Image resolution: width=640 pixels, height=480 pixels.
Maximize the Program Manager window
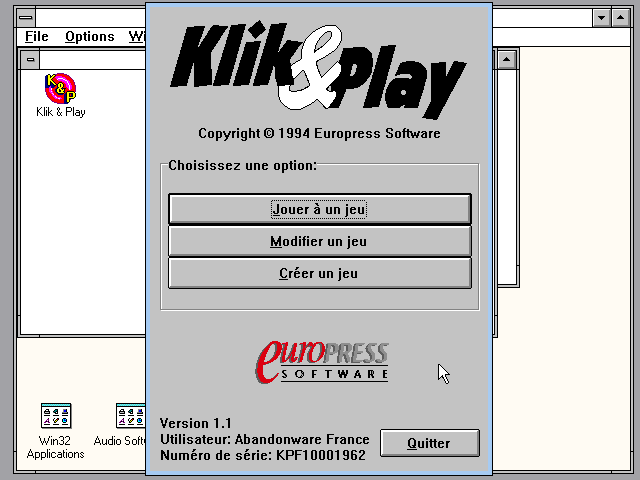(622, 17)
